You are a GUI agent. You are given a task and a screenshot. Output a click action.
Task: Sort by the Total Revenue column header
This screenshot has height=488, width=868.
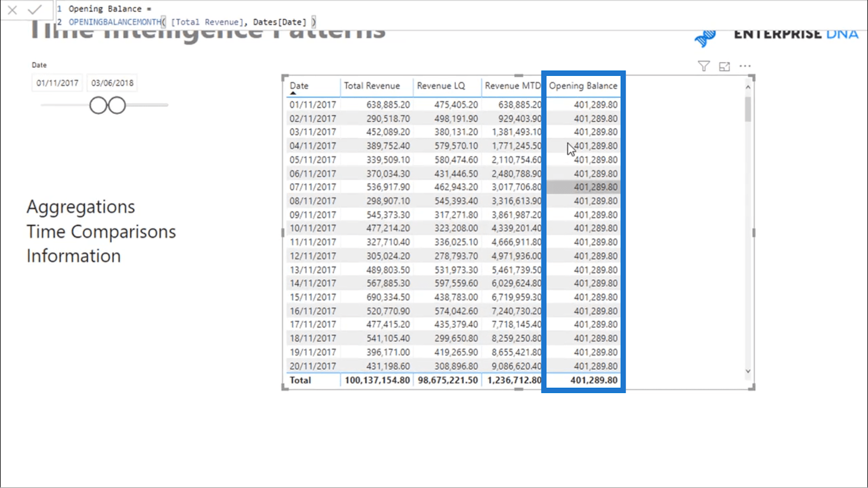click(372, 86)
